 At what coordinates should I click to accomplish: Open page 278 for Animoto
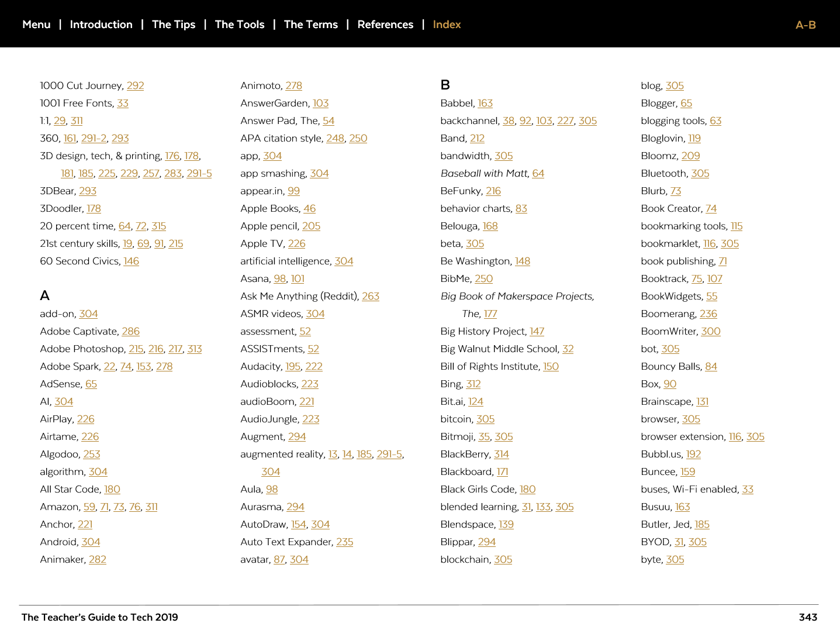click(x=293, y=85)
